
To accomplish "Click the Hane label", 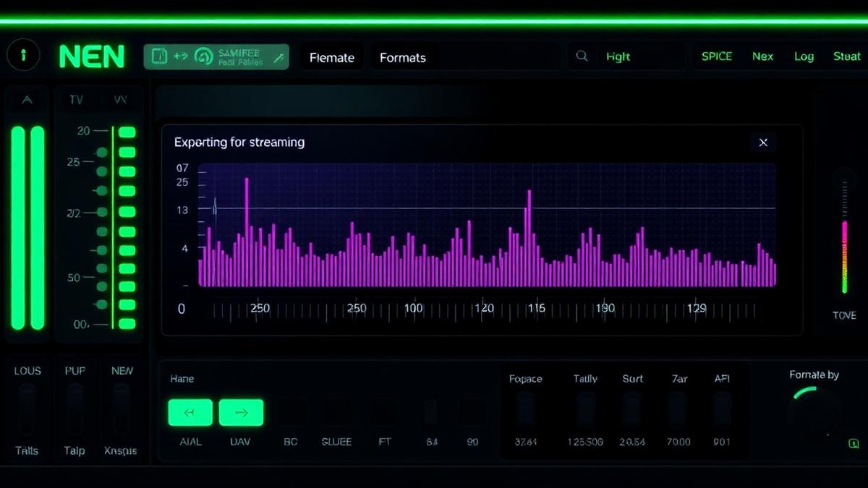I will pos(182,379).
